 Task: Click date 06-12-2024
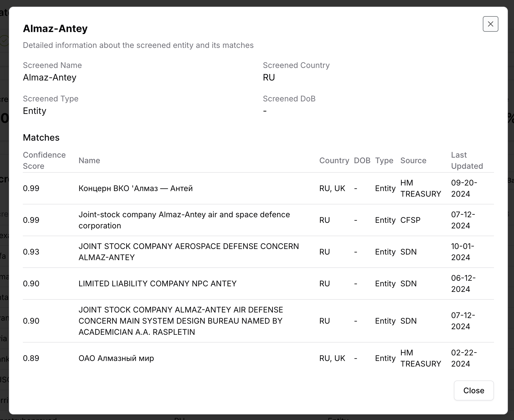(x=463, y=284)
